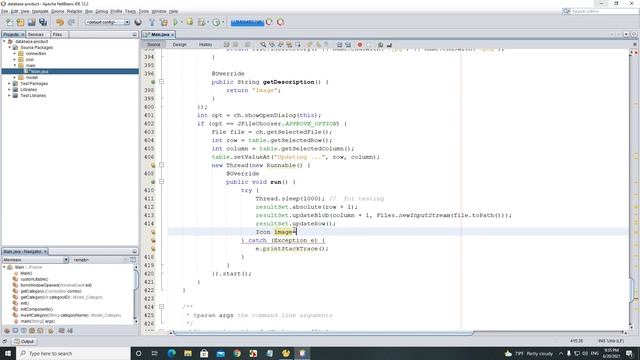Viewport: 640px width, 360px height.
Task: Click the taskbar search box
Action: (73, 353)
